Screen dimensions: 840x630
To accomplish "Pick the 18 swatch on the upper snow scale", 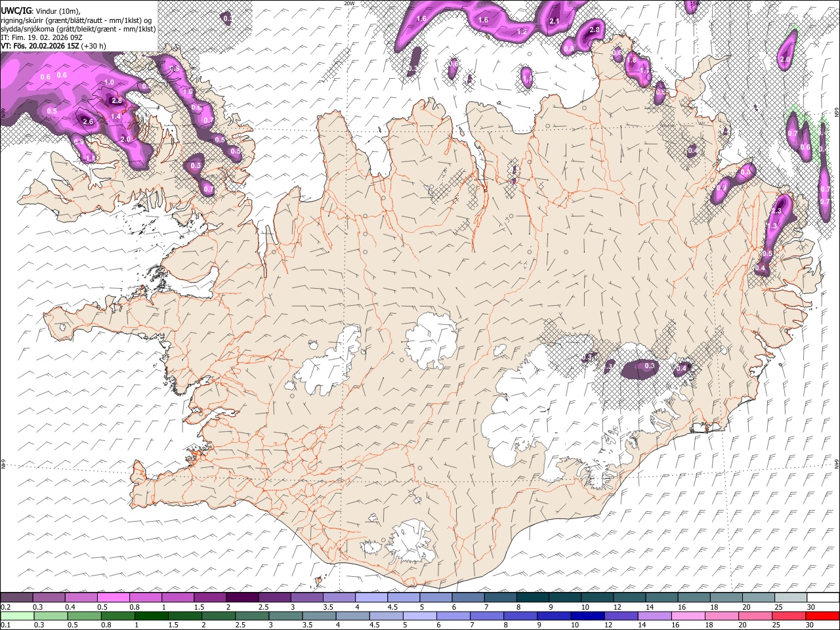I will (726, 598).
